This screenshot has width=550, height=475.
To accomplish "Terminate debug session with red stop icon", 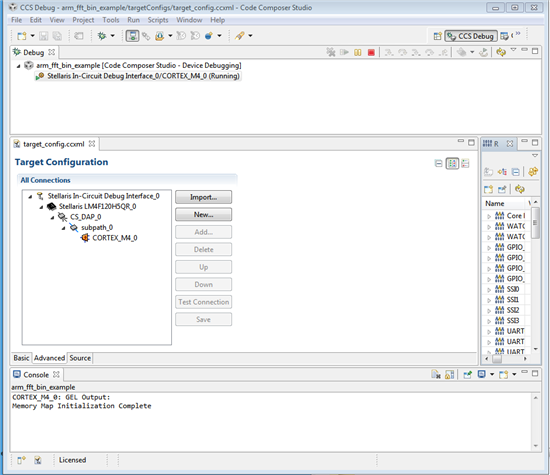I will pyautogui.click(x=371, y=52).
